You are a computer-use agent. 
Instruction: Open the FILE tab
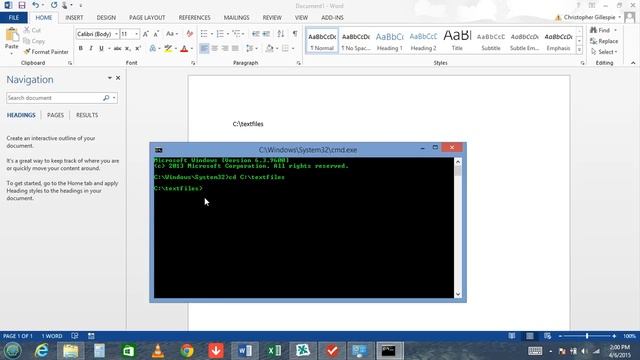(x=14, y=18)
